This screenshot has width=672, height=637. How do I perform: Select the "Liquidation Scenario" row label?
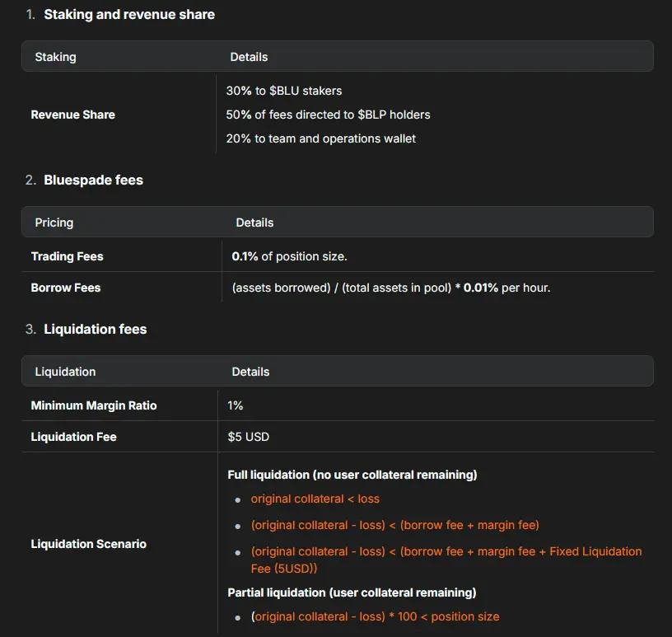(88, 544)
